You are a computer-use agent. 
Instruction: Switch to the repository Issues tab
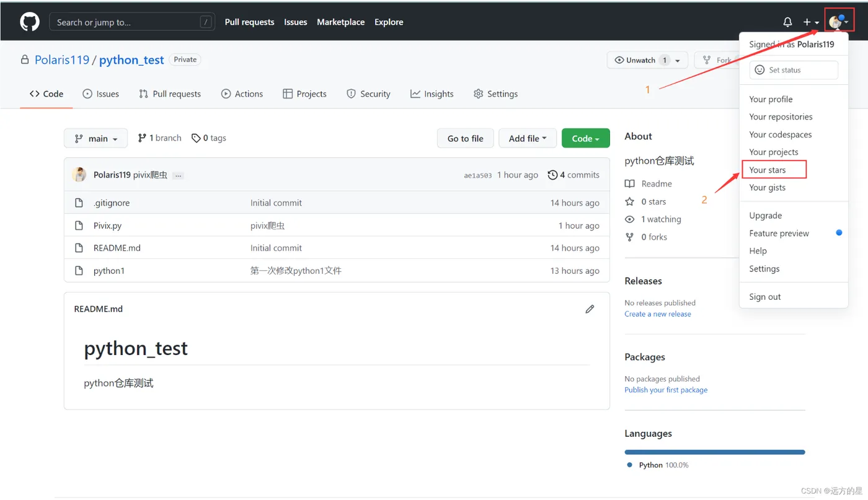click(x=100, y=94)
